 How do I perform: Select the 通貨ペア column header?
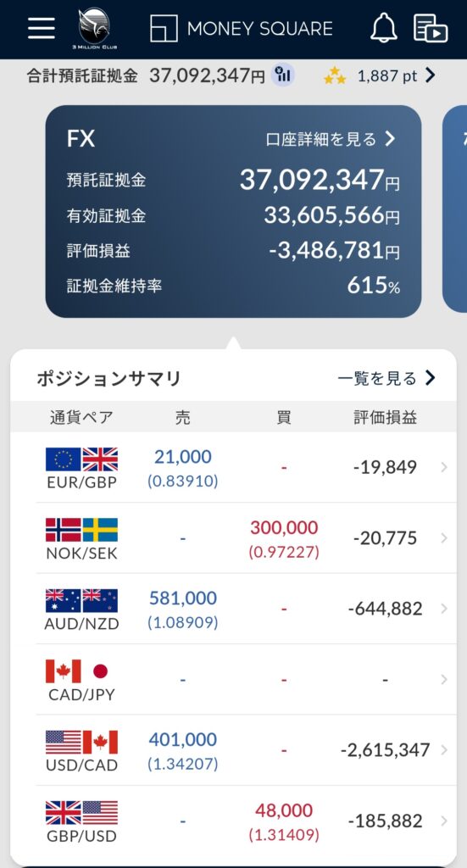[82, 417]
